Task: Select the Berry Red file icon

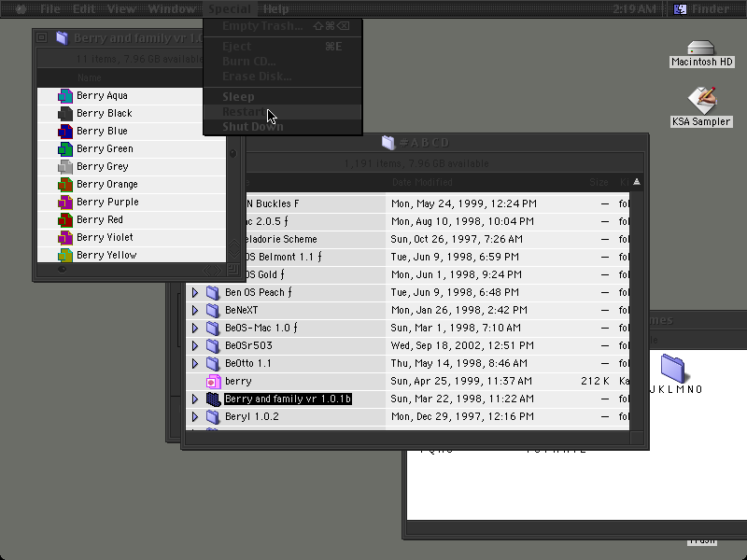Action: pos(65,220)
